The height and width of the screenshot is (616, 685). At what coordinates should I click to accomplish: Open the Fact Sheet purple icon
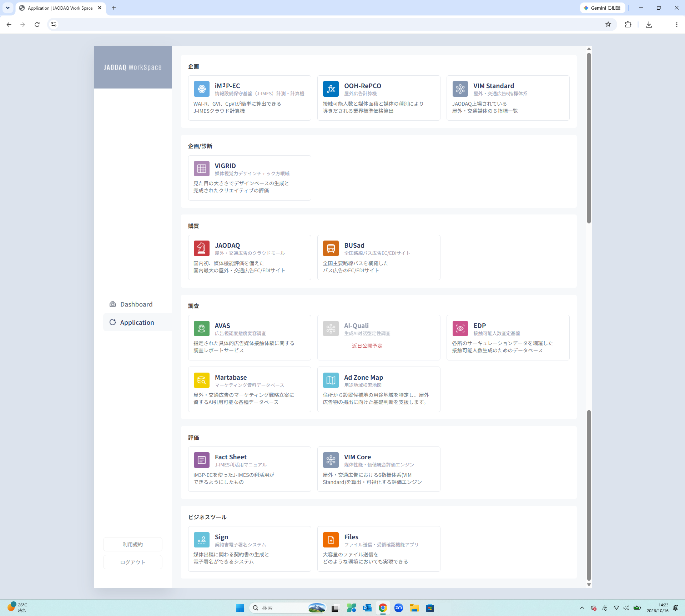click(201, 460)
